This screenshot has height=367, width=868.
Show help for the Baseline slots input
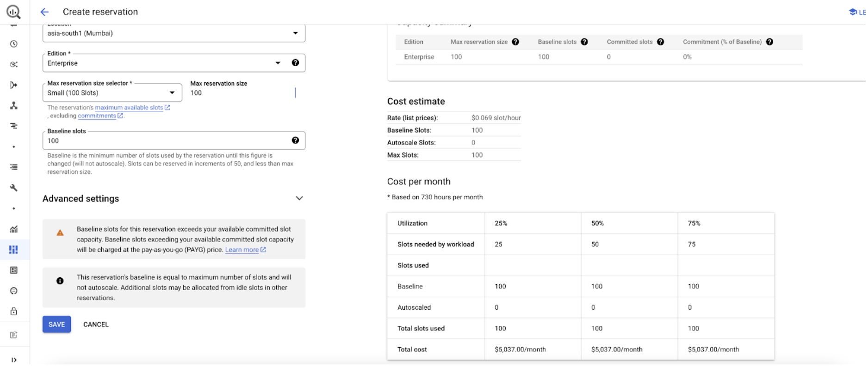point(295,141)
